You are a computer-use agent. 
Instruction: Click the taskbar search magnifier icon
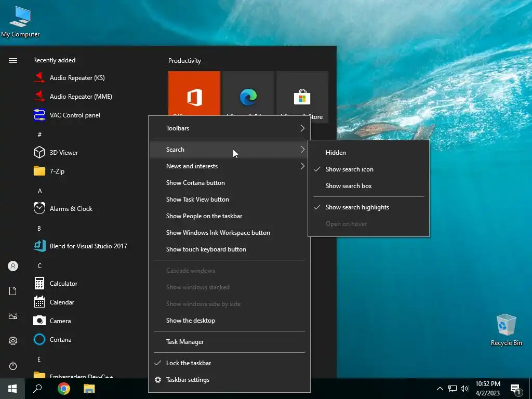coord(37,389)
